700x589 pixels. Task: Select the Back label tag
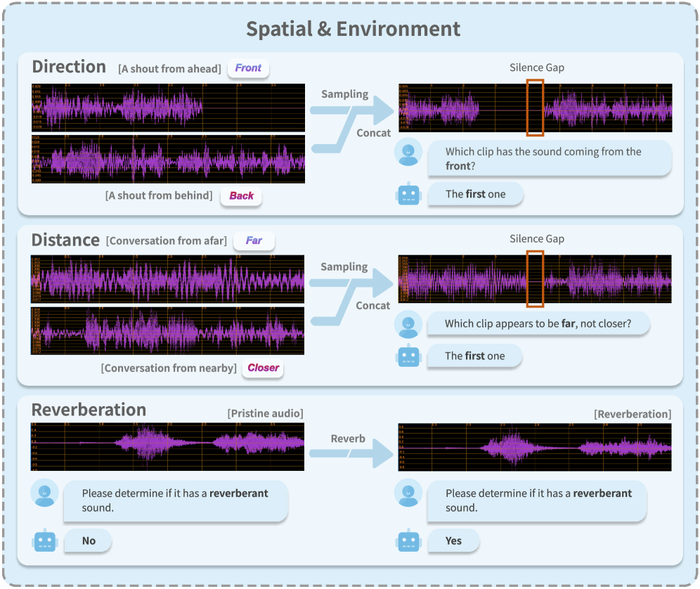(241, 196)
